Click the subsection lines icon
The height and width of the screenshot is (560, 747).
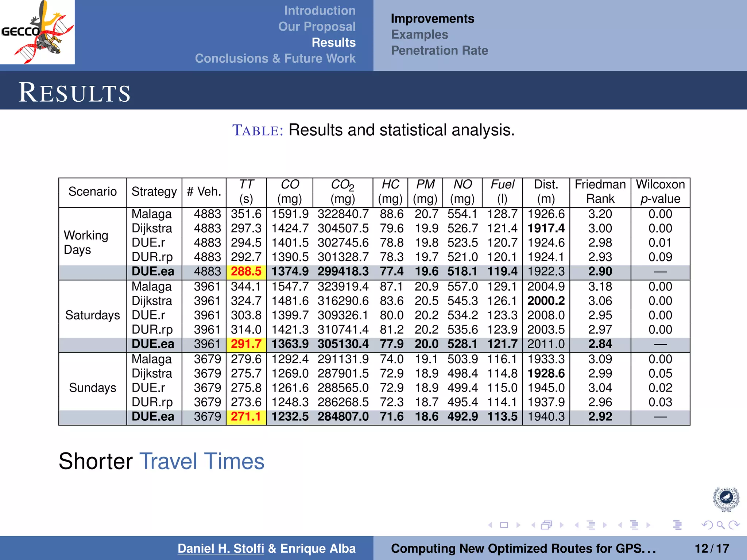pyautogui.click(x=591, y=525)
